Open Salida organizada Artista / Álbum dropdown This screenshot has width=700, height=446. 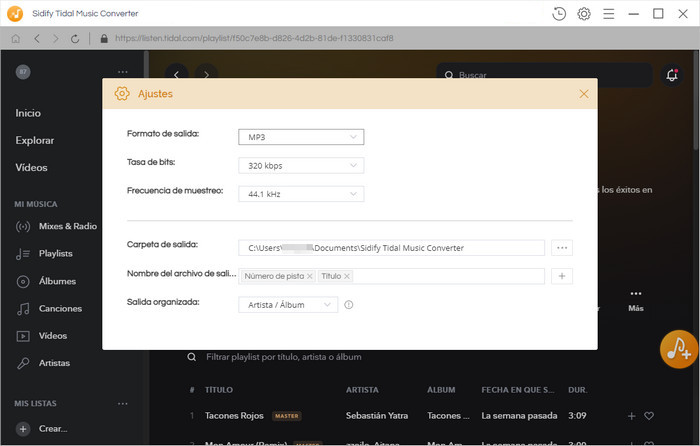click(x=288, y=305)
